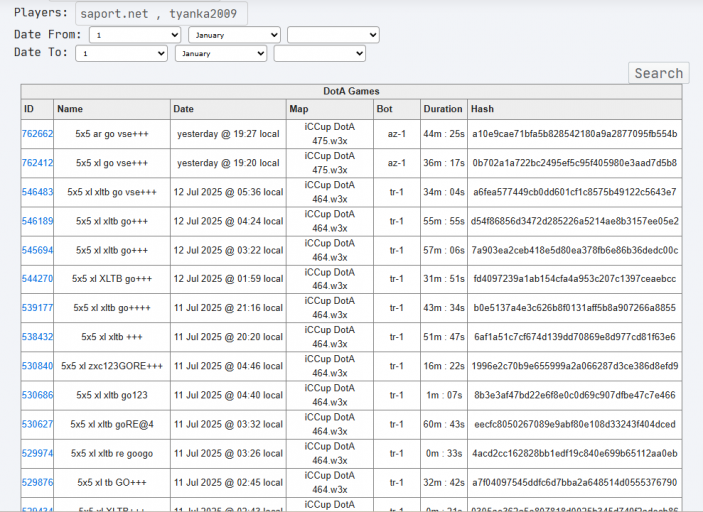Click date '11 Jul 2025 @ 04:46 local'
The image size is (703, 512).
[x=228, y=366]
